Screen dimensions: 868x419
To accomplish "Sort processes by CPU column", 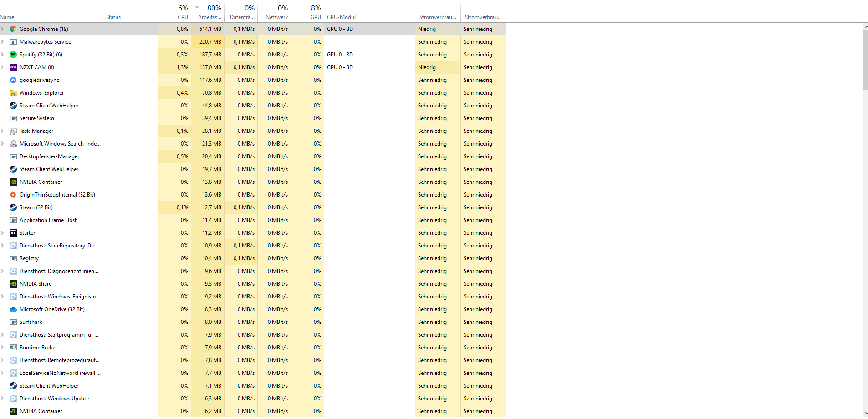I will (174, 13).
